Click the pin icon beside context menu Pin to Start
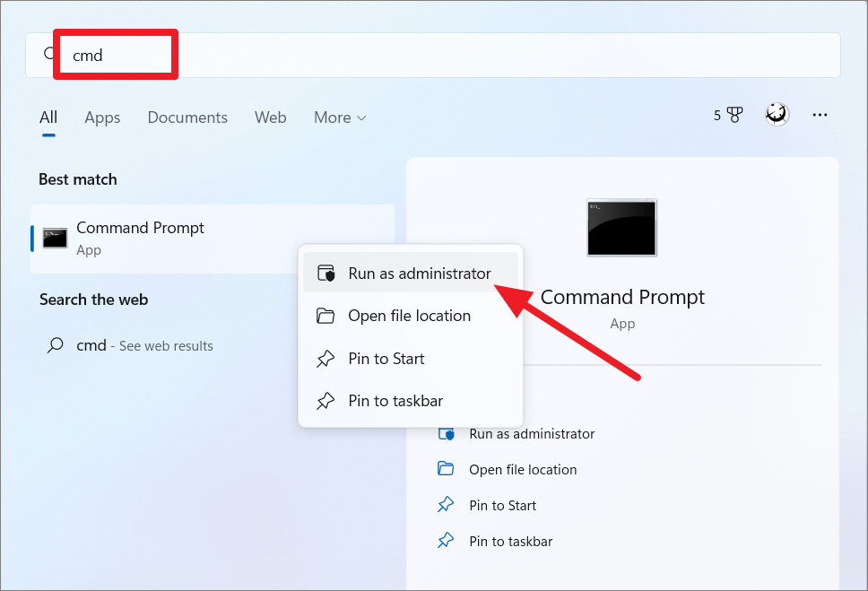This screenshot has height=591, width=868. click(x=325, y=359)
